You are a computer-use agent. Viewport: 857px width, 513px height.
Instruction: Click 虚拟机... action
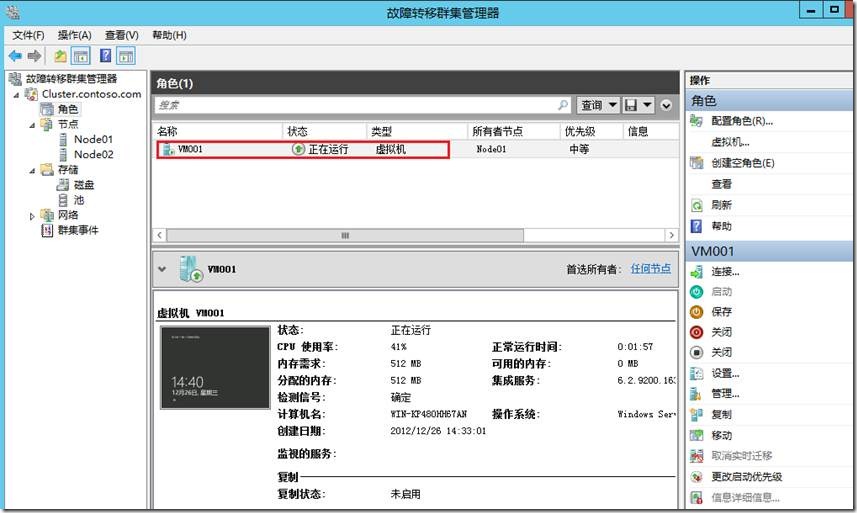click(x=730, y=142)
